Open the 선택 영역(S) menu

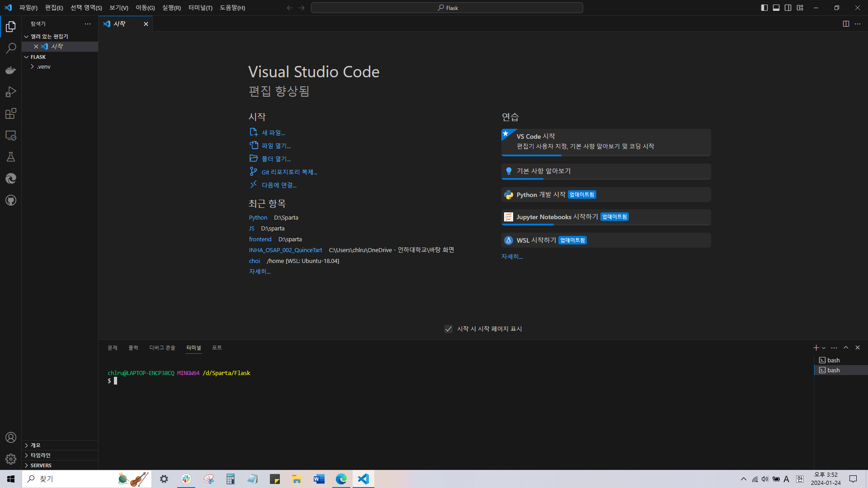86,8
